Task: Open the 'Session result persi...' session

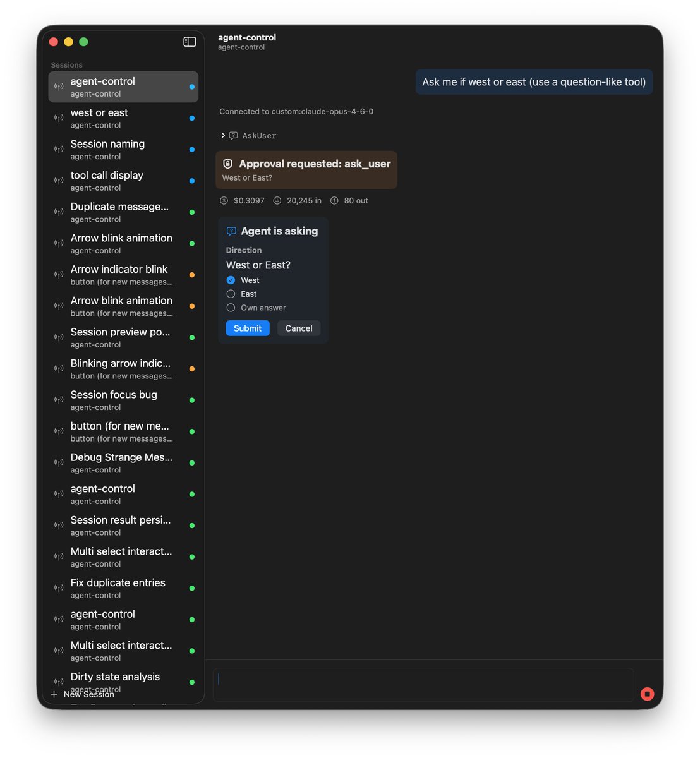Action: point(123,526)
